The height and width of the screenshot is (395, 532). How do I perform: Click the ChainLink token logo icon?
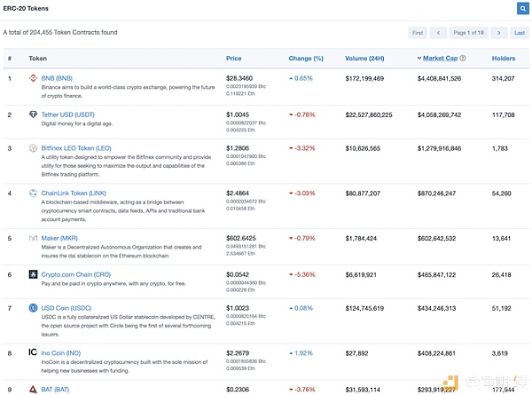(34, 193)
